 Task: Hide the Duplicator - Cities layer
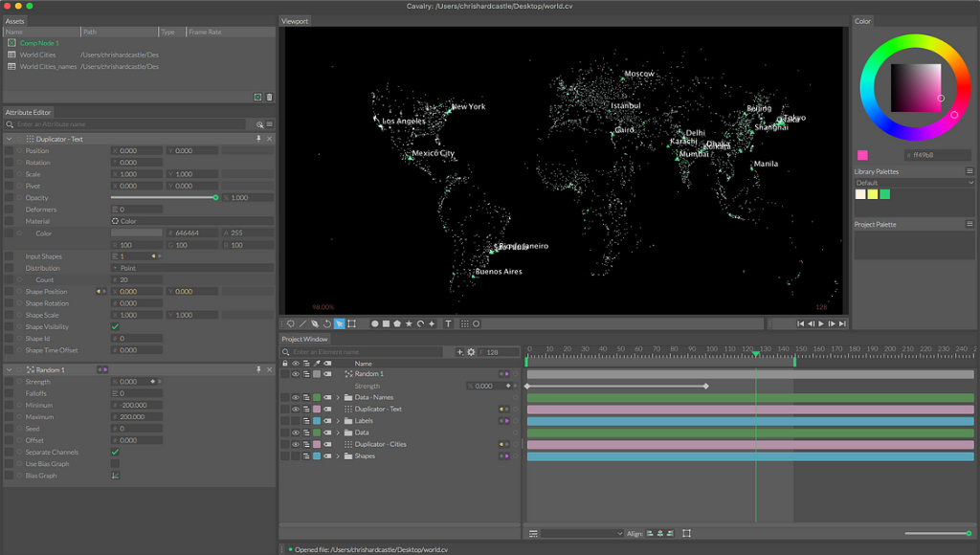296,444
